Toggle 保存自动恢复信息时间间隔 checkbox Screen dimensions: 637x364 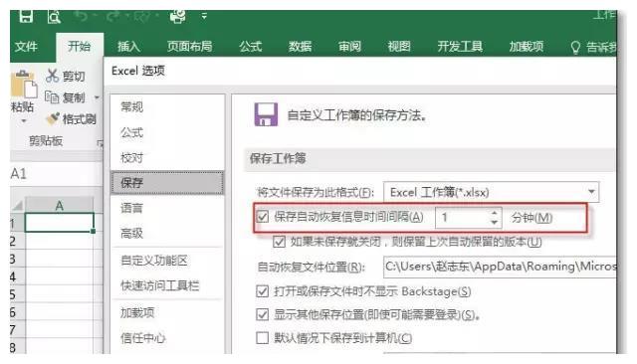pos(263,217)
